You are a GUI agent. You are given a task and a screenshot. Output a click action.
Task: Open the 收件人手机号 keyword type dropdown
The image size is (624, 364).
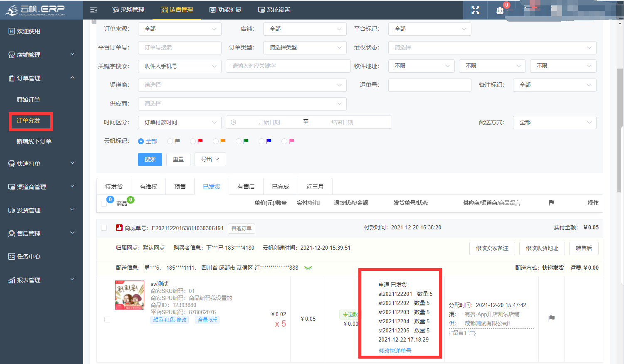tap(180, 66)
